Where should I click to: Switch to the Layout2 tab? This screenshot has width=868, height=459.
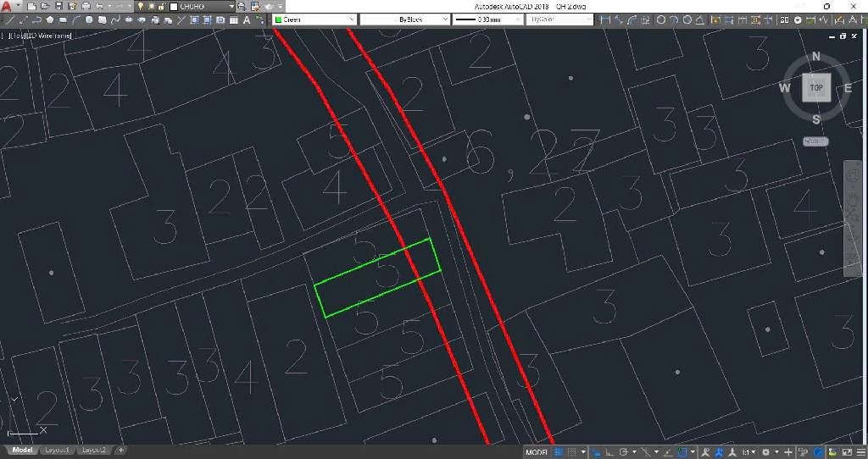tap(93, 450)
